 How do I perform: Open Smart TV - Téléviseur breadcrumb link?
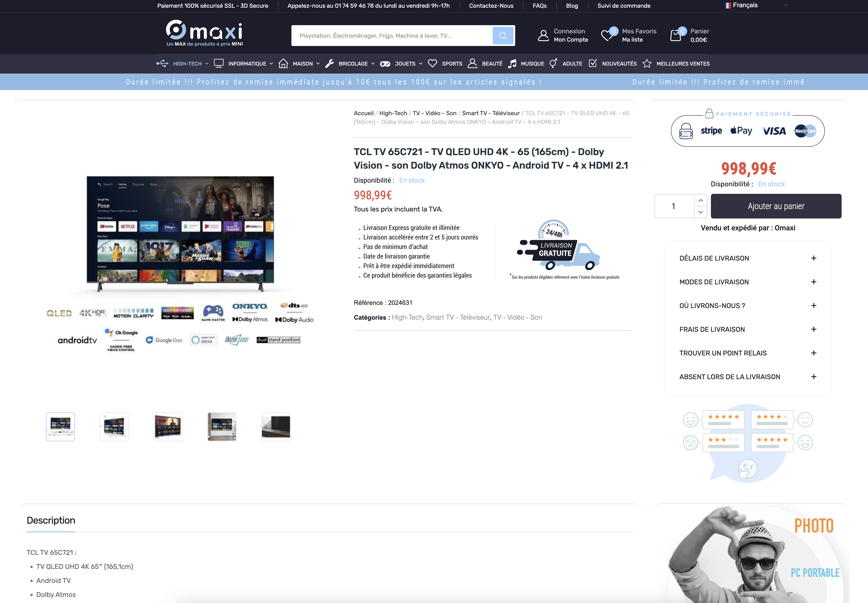click(490, 113)
